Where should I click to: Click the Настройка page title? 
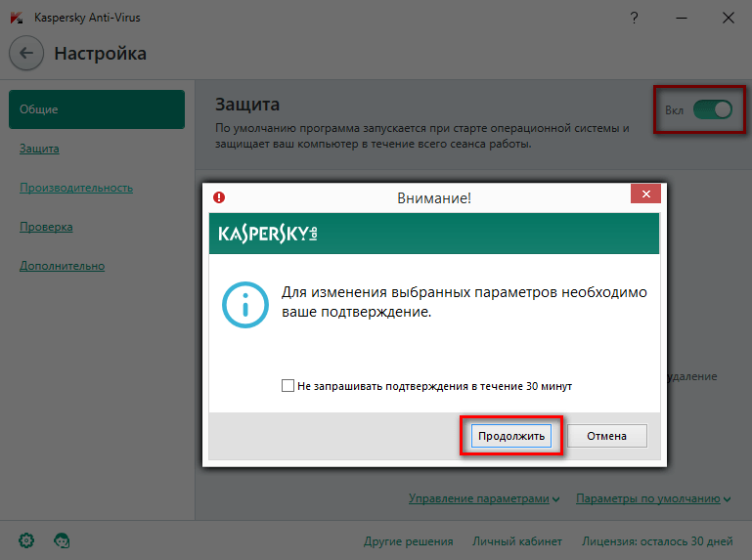point(101,53)
